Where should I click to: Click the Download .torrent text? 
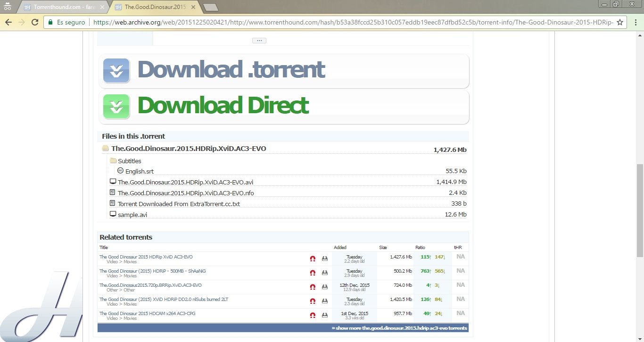(231, 69)
